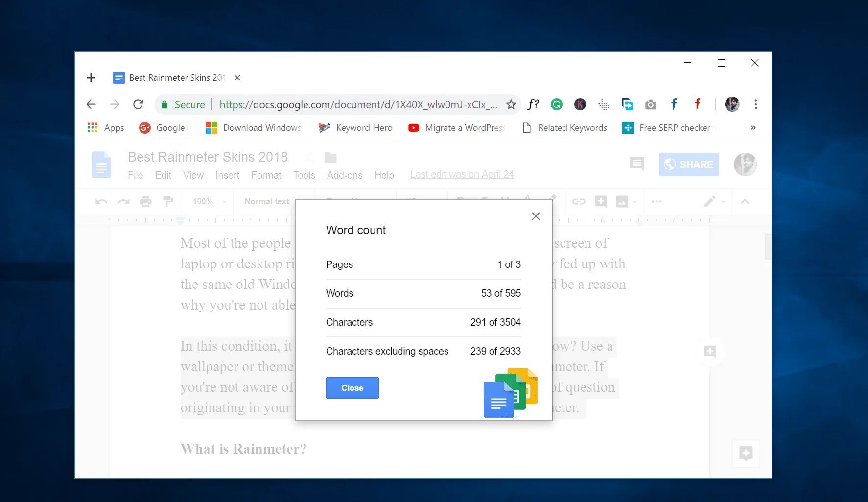Open the Help menu
The width and height of the screenshot is (868, 502).
384,175
